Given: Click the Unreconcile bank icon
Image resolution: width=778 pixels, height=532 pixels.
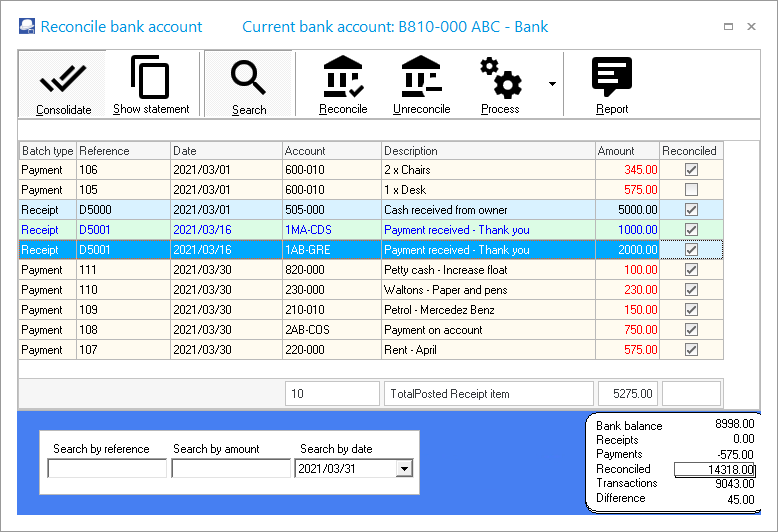Looking at the screenshot, I should 421,77.
